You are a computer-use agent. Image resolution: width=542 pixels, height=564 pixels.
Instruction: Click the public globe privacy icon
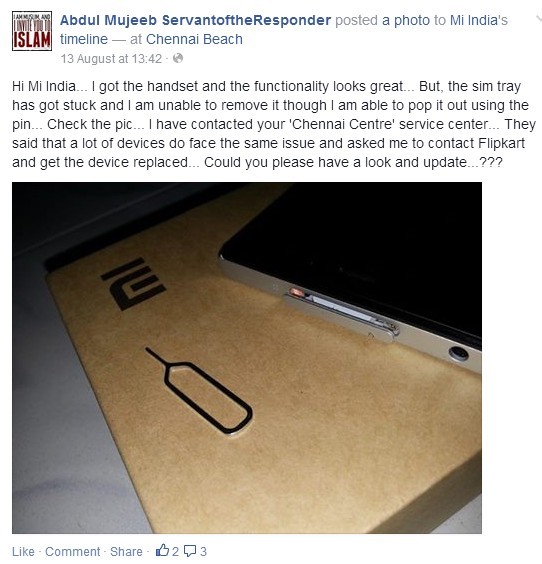coord(178,58)
